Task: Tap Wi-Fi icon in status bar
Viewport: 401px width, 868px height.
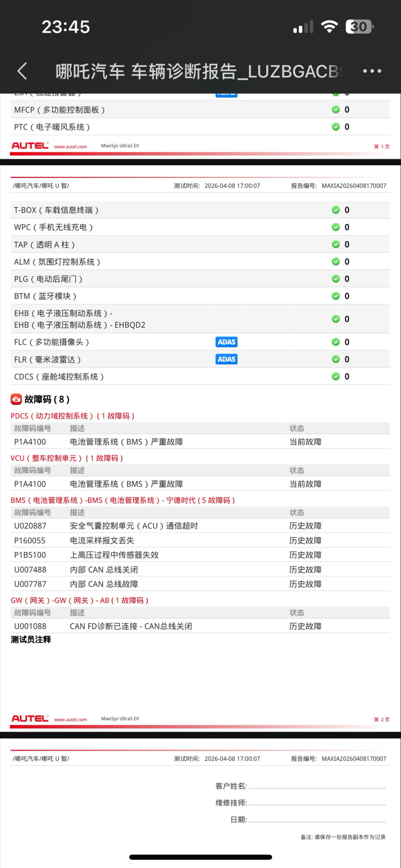Action: (329, 27)
